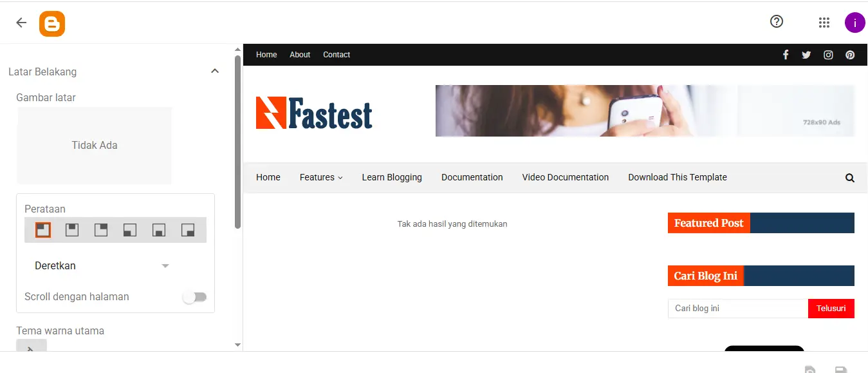The image size is (868, 373).
Task: Toggle Scroll dengan halaman switch
Action: [x=194, y=297]
